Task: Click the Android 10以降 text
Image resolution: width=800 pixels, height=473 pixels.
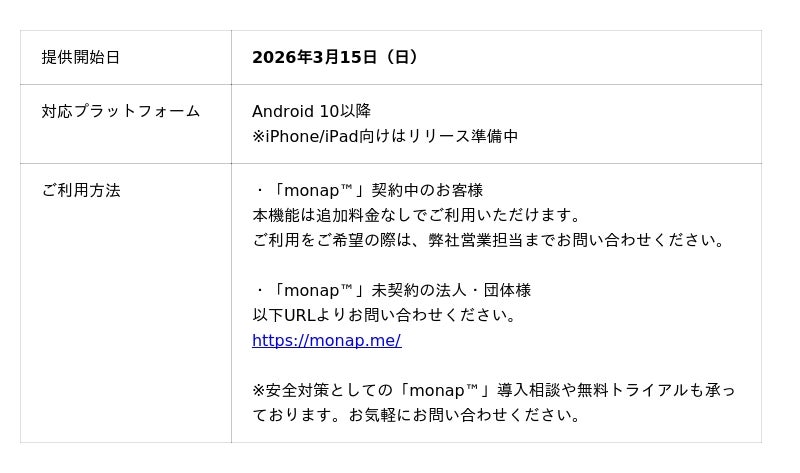Action: pos(311,111)
